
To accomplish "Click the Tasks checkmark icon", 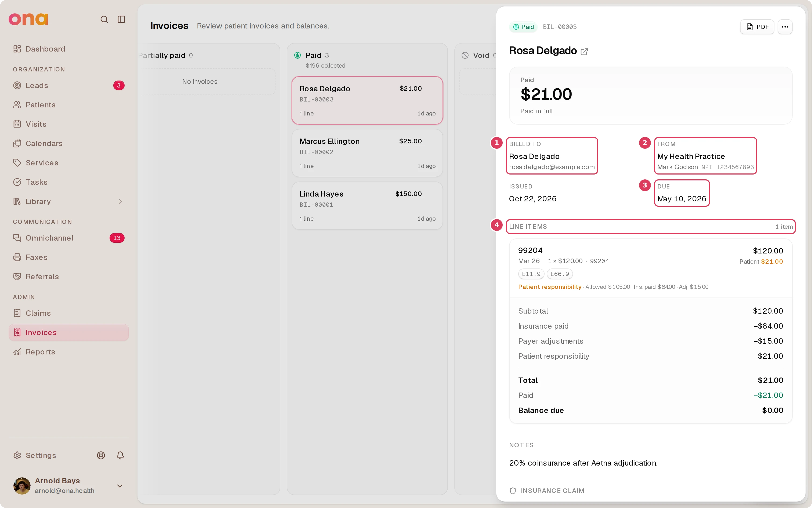I will tap(17, 182).
